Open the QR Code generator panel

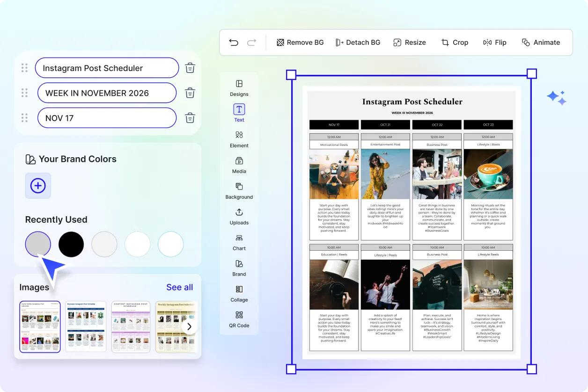click(239, 319)
